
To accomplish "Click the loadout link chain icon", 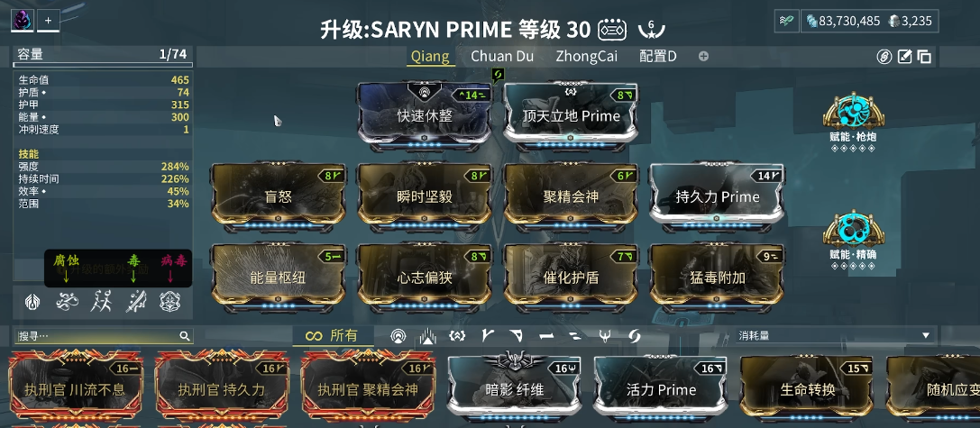I will click(x=884, y=57).
